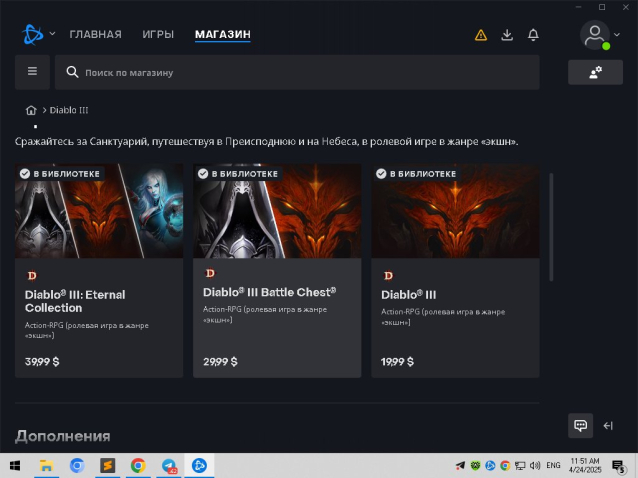Open the chat speech bubble button
Viewport: 638px width, 478px height.
point(580,426)
